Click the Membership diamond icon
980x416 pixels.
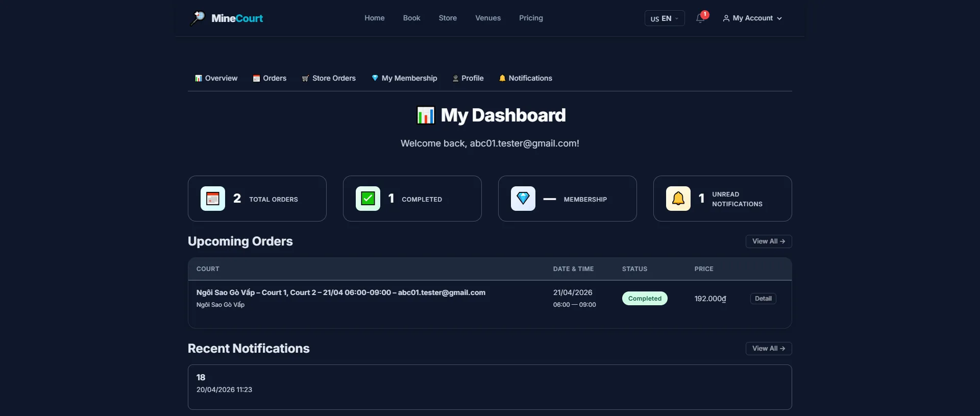click(523, 199)
